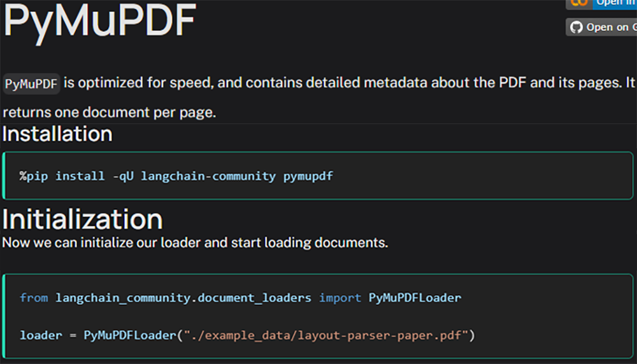Click the layout-parser-paper.pdf path string

pyautogui.click(x=326, y=335)
